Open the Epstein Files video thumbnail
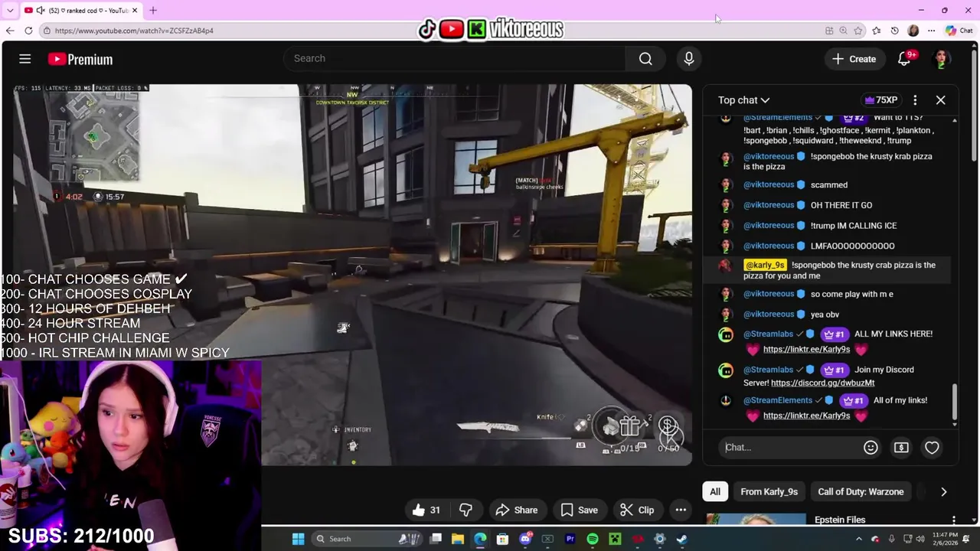Screen dimensions: 980x551 [x=756, y=520]
